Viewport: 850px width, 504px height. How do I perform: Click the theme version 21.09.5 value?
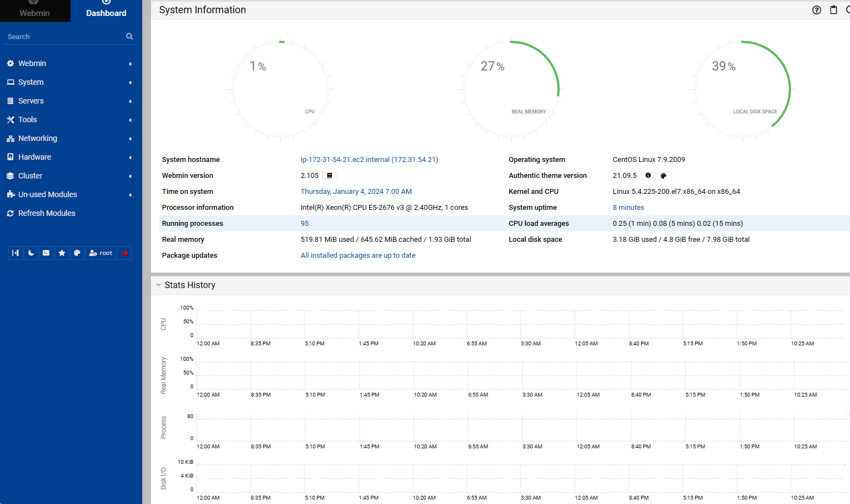click(x=625, y=176)
